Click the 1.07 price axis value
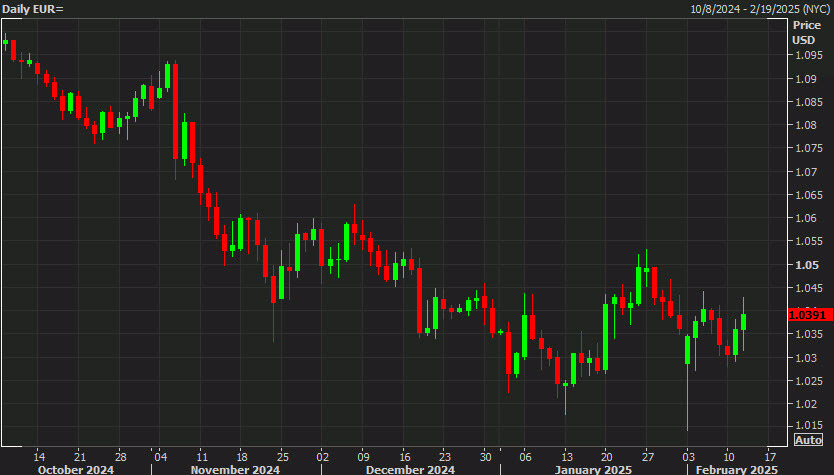This screenshot has height=475, width=834. coord(806,172)
